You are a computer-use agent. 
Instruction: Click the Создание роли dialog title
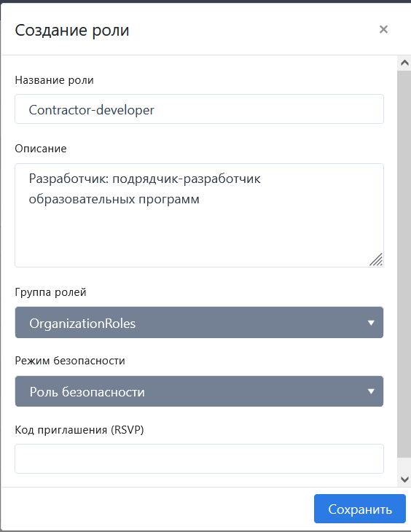tap(72, 30)
